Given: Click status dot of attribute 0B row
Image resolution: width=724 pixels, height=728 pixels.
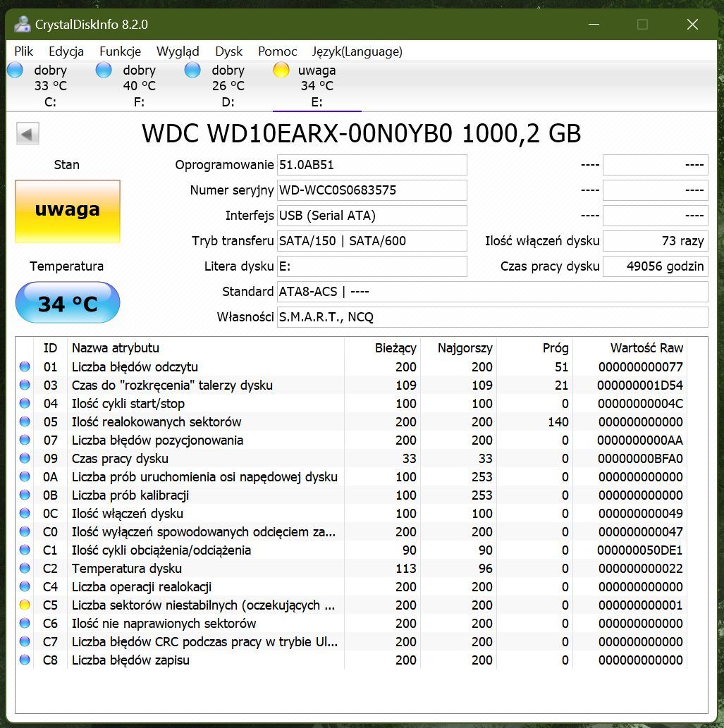Looking at the screenshot, I should (25, 495).
